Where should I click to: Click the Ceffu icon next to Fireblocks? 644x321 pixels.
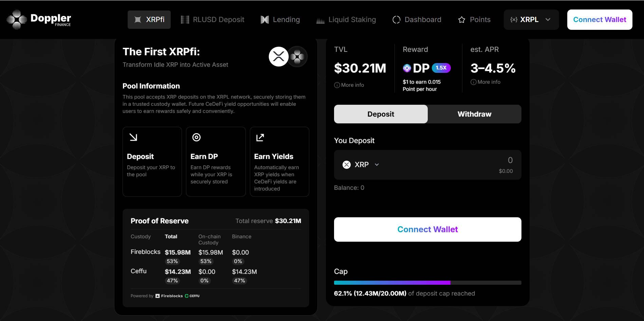186,296
